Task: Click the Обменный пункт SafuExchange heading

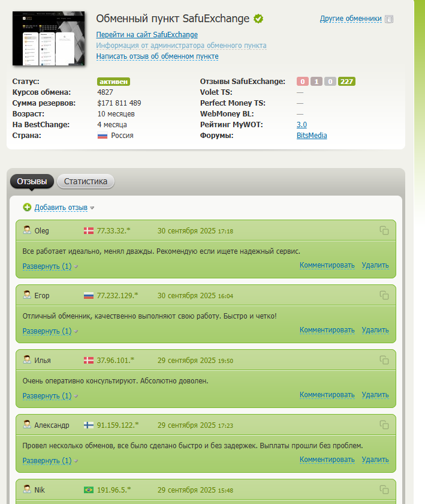Action: point(173,19)
